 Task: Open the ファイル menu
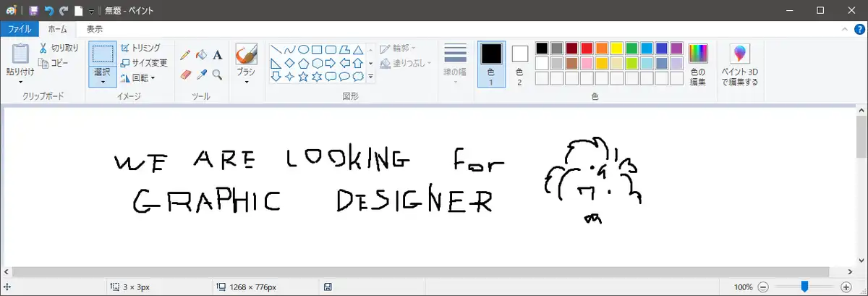[19, 30]
